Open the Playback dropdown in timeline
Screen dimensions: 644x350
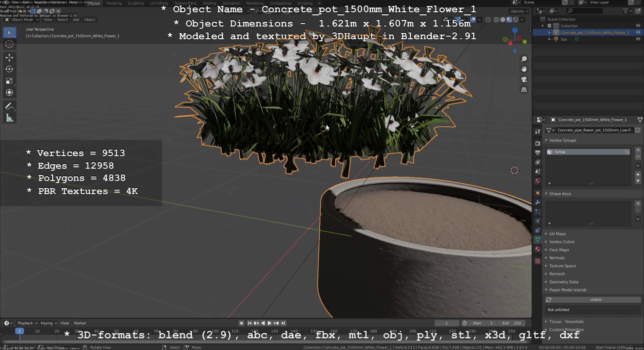(x=27, y=323)
